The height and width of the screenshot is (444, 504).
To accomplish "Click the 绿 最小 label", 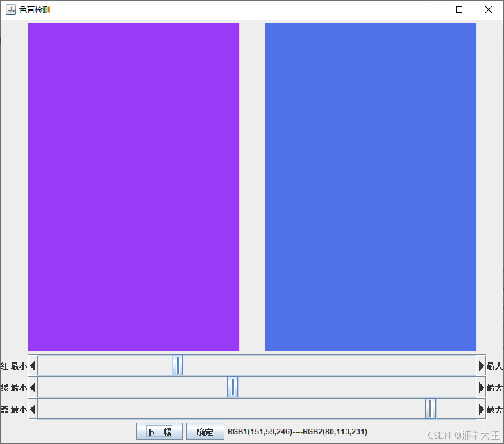I will click(x=13, y=388).
